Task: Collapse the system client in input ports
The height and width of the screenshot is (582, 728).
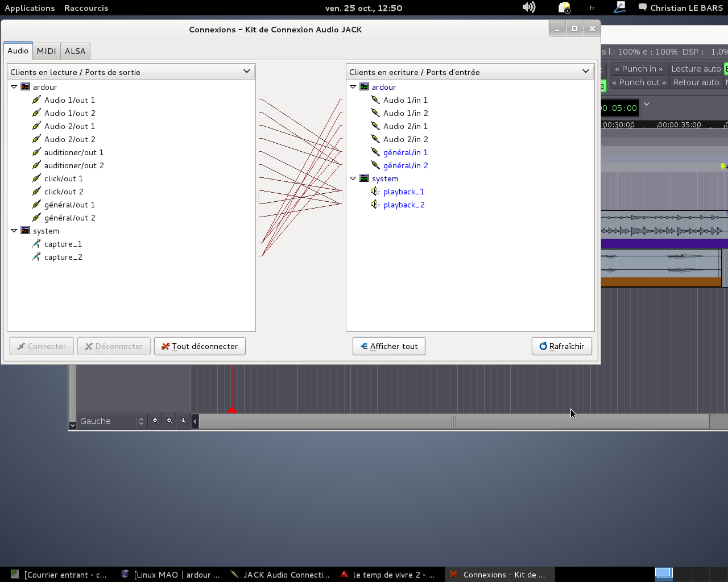Action: point(353,178)
